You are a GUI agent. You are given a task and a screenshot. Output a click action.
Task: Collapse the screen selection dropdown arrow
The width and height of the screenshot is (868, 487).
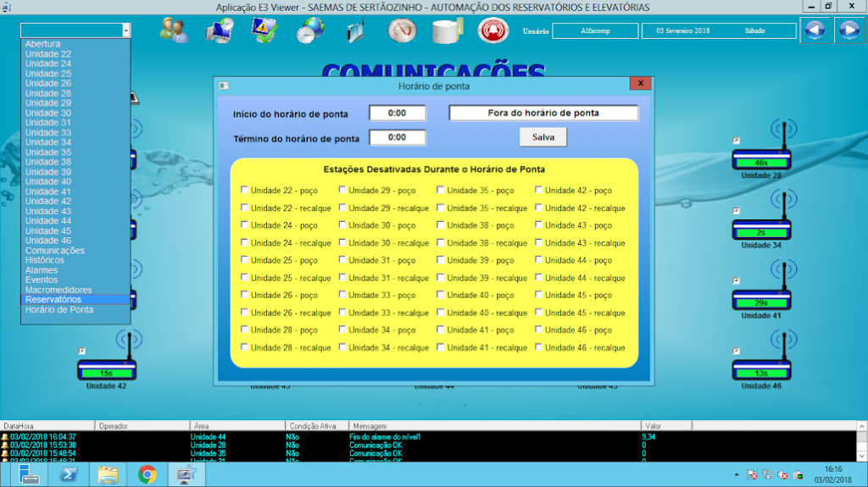tap(126, 30)
